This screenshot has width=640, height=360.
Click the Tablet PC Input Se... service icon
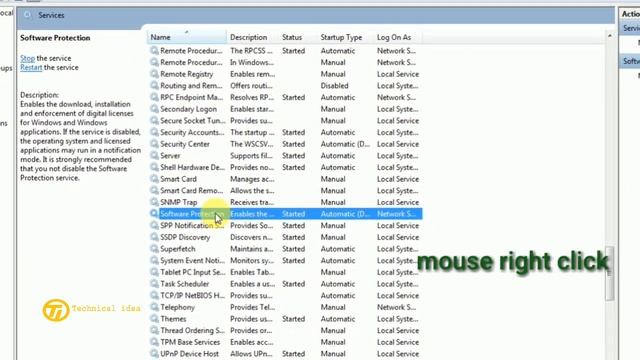(154, 272)
